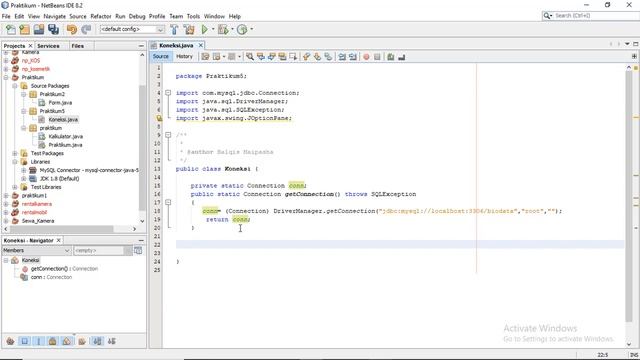
Task: Click the New Project toolbar icon
Action: tap(24, 29)
